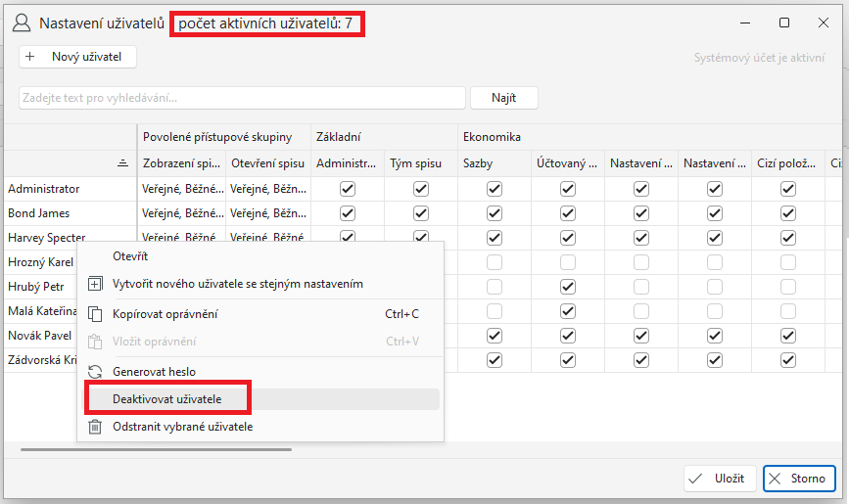Click the user search text field

pyautogui.click(x=242, y=98)
